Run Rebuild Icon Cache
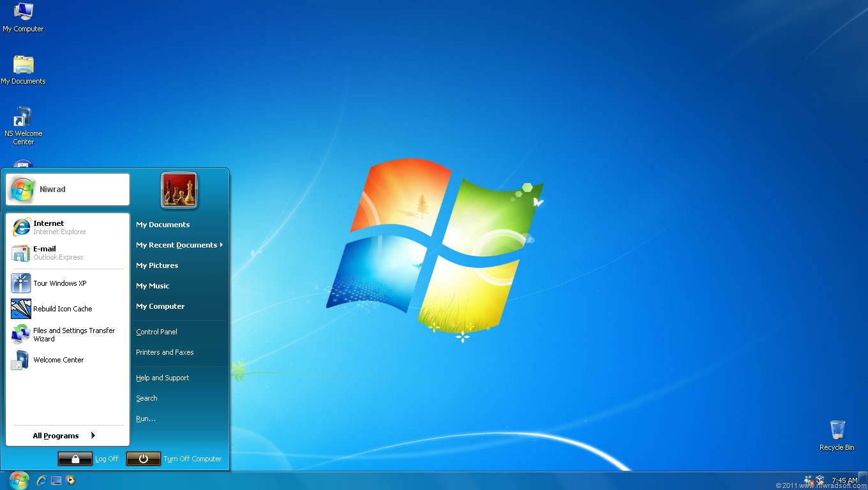This screenshot has width=868, height=490. click(62, 309)
